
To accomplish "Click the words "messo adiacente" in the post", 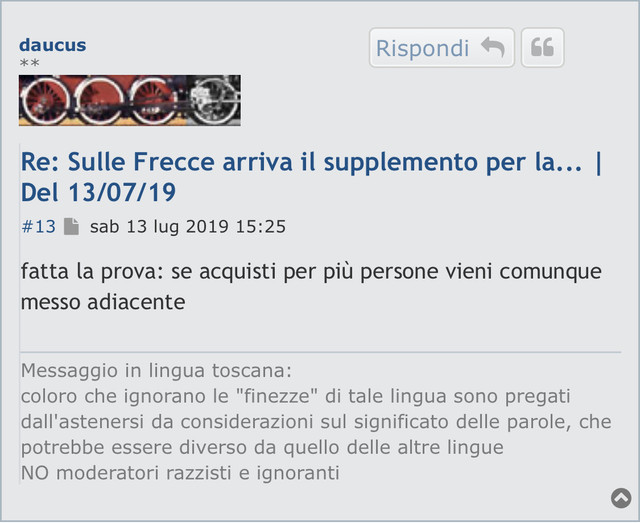I will tap(103, 302).
